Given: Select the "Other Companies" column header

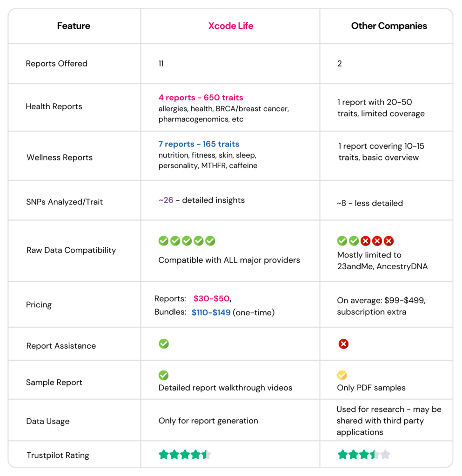Looking at the screenshot, I should 389,26.
